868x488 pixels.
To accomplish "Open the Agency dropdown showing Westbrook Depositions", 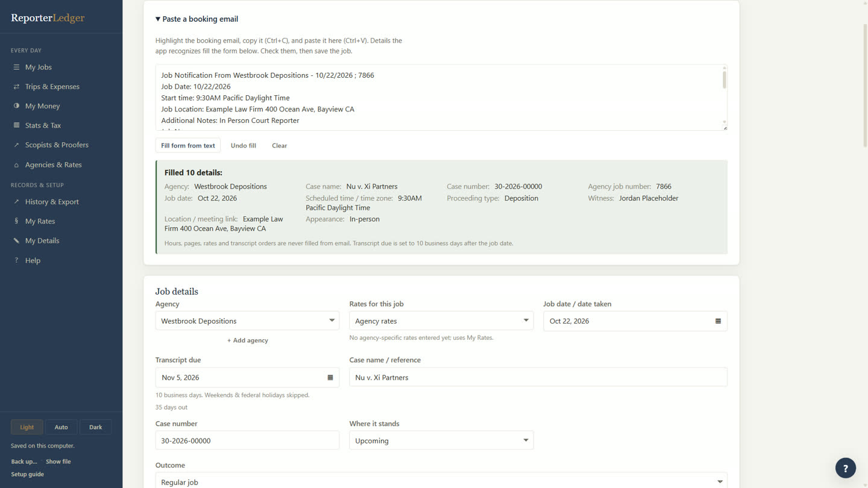I will pyautogui.click(x=247, y=321).
